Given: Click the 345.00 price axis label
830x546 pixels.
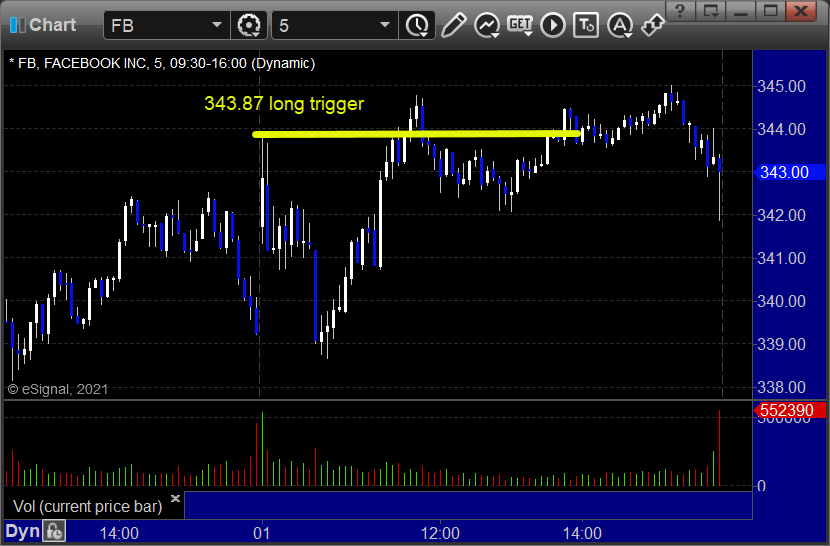Looking at the screenshot, I should tap(781, 86).
